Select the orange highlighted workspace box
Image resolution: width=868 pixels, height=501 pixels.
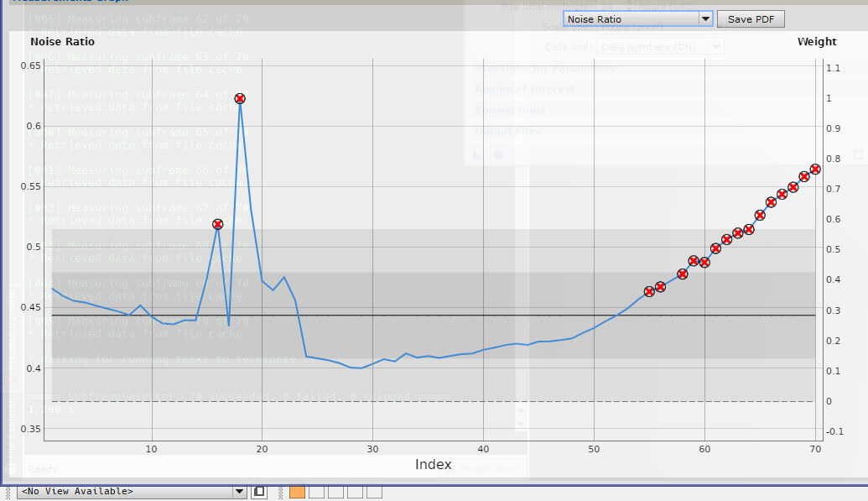tap(297, 492)
